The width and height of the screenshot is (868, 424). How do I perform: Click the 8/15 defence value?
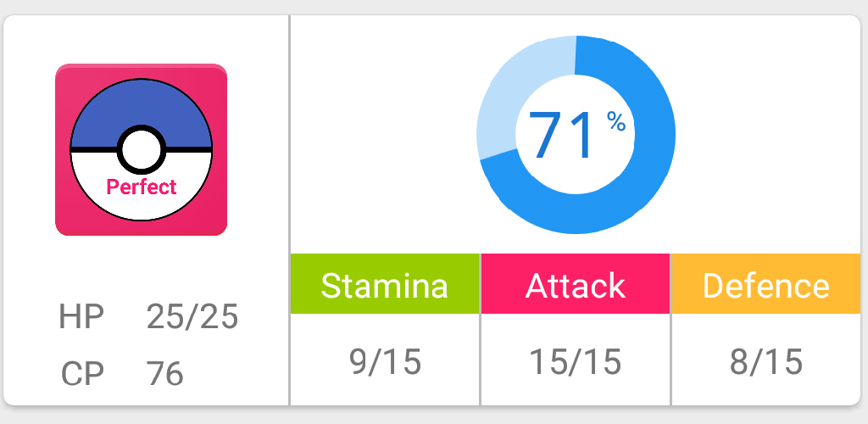(766, 362)
